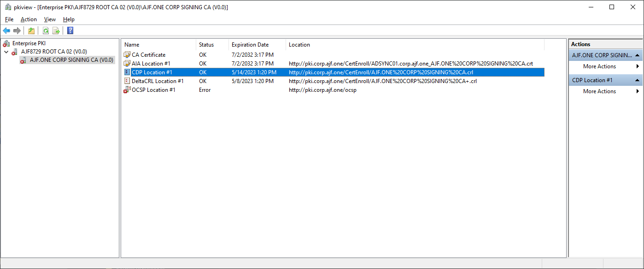Click the Back navigation arrow

point(6,30)
